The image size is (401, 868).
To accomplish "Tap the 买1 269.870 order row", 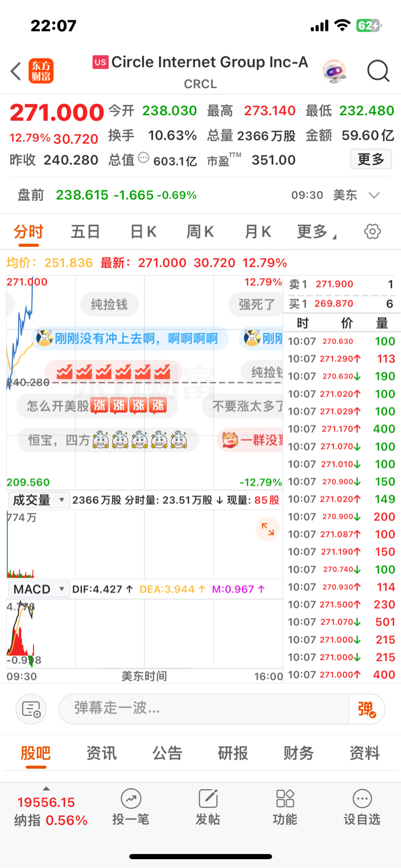I will pos(341,304).
